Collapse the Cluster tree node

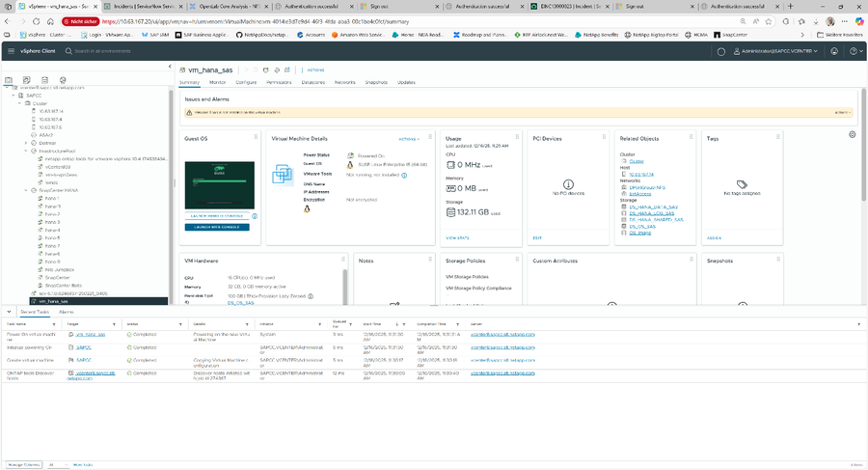click(20, 103)
